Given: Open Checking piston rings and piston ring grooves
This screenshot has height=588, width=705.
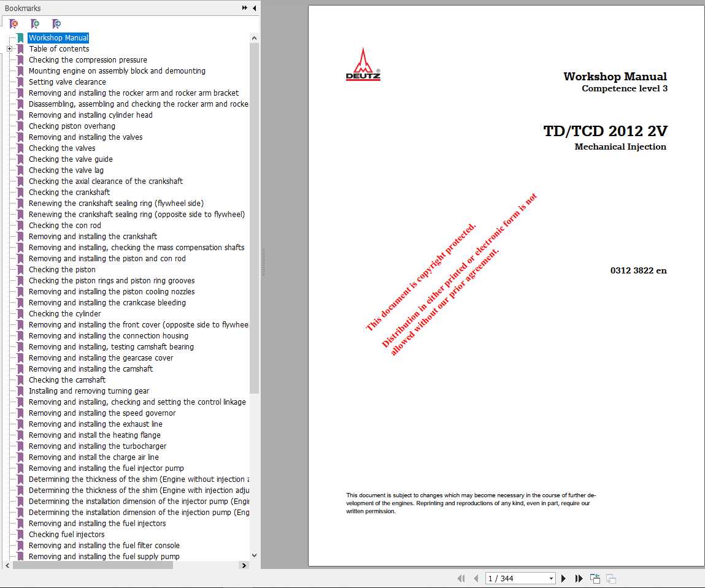Looking at the screenshot, I should tap(112, 281).
